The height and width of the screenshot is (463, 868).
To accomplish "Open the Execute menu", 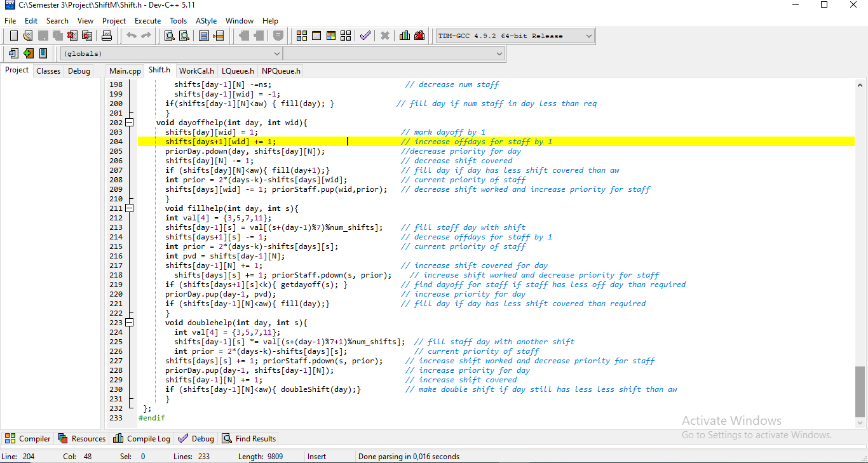I will (148, 21).
